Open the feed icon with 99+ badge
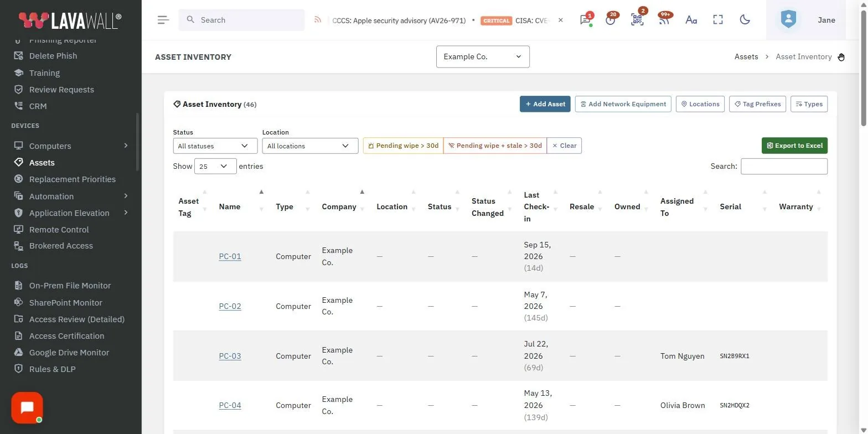Viewport: 868px width, 434px height. (664, 20)
